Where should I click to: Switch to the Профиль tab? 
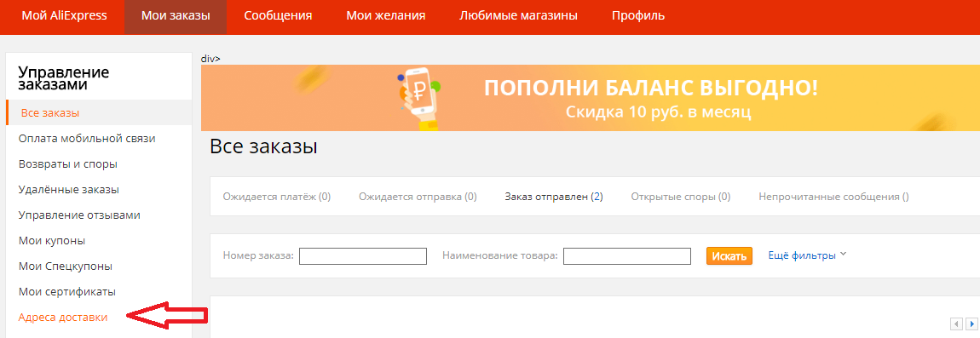(638, 15)
